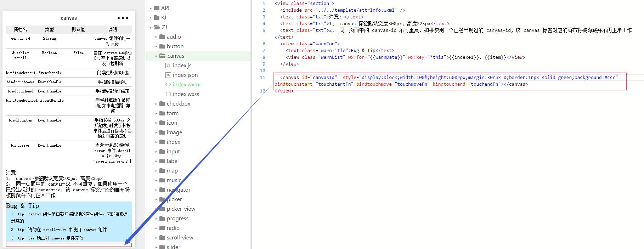This screenshot has height=249, width=644.
Task: Click the scroll-view tip line in simulator
Action: click(x=59, y=230)
